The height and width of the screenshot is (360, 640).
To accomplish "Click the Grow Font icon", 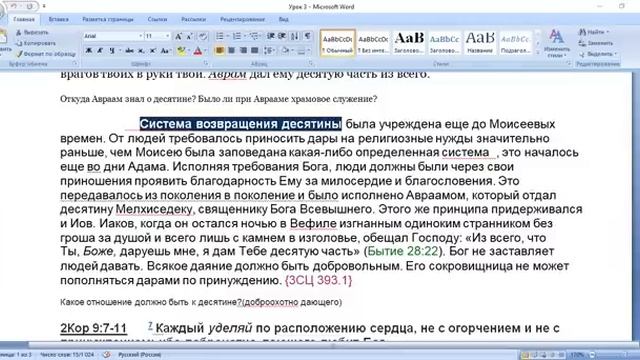I will tap(178, 36).
